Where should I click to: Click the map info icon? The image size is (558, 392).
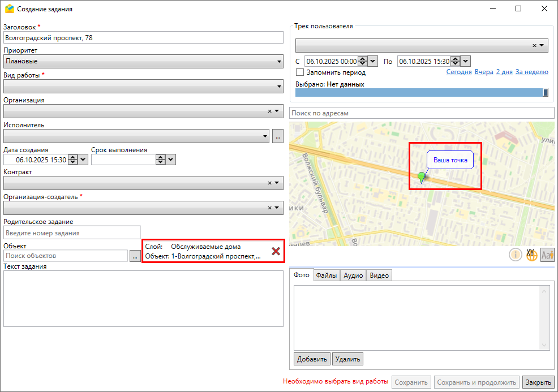click(x=516, y=255)
